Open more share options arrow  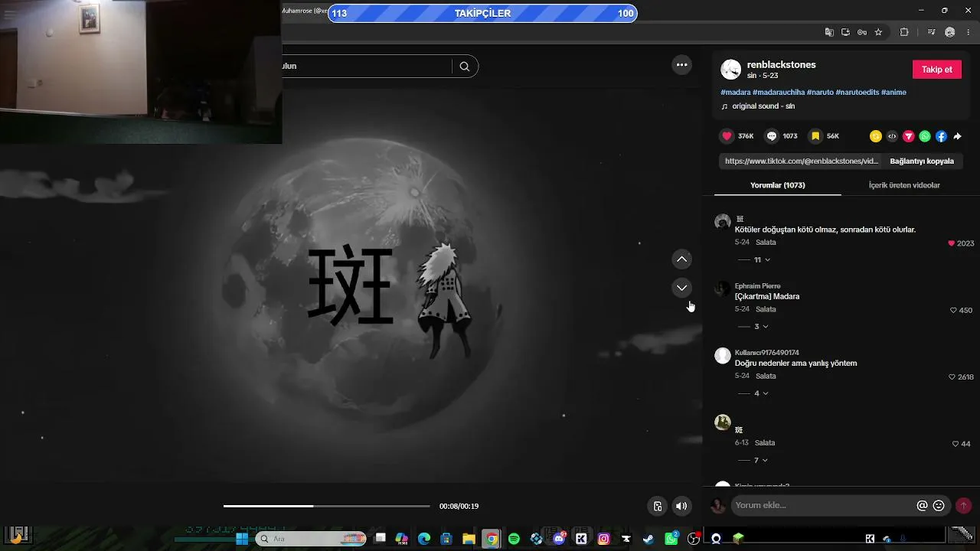[957, 136]
